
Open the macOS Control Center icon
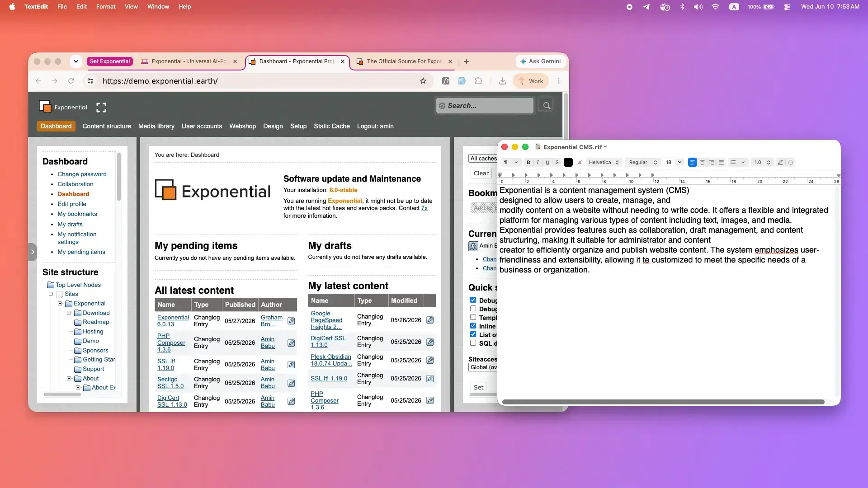[x=787, y=7]
